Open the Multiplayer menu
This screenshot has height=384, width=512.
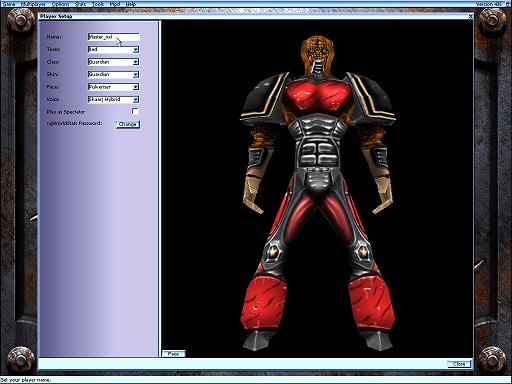(x=33, y=4)
